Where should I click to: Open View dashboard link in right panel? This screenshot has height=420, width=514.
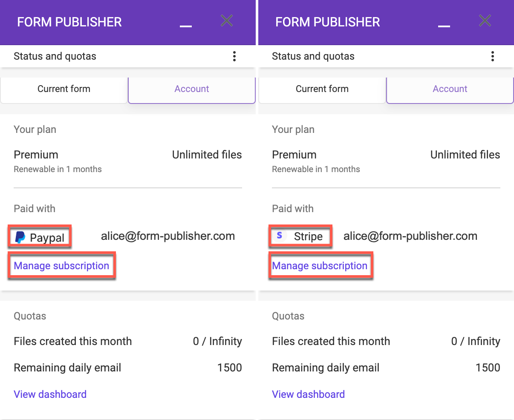point(309,394)
